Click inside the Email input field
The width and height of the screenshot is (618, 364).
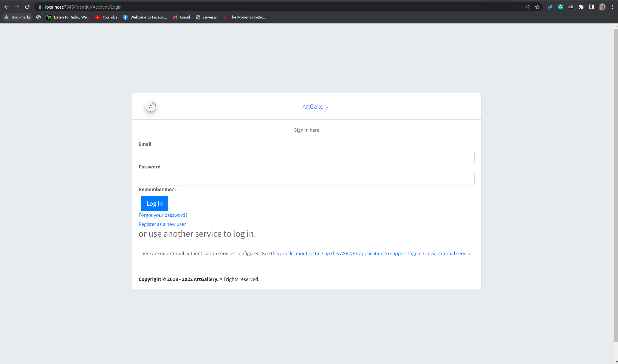306,156
